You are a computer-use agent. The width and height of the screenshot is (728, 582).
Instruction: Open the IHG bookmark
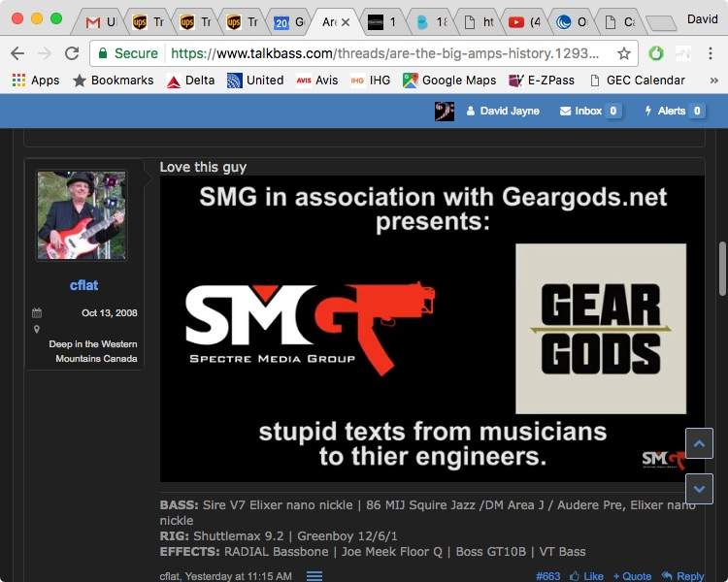[371, 81]
